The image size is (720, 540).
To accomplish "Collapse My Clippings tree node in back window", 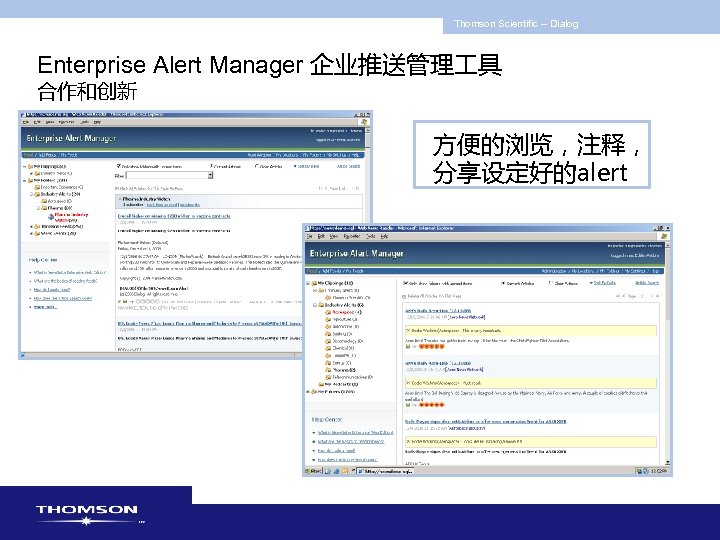I will pos(24,166).
